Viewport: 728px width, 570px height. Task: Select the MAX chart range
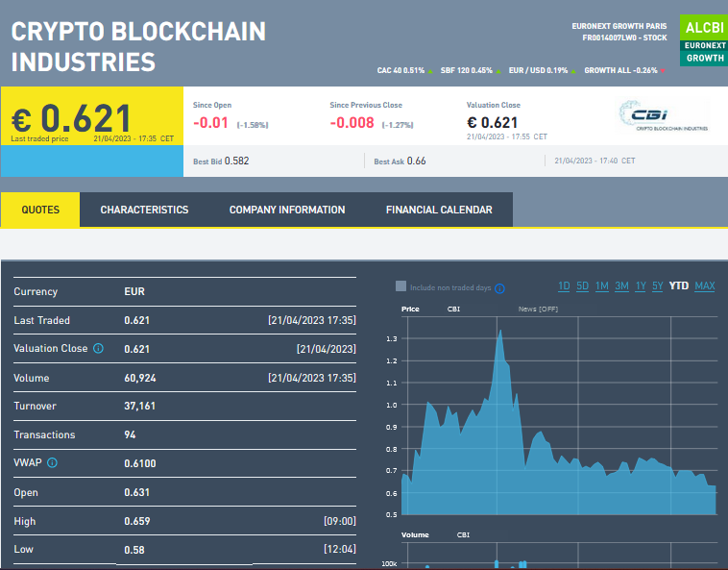click(x=704, y=286)
